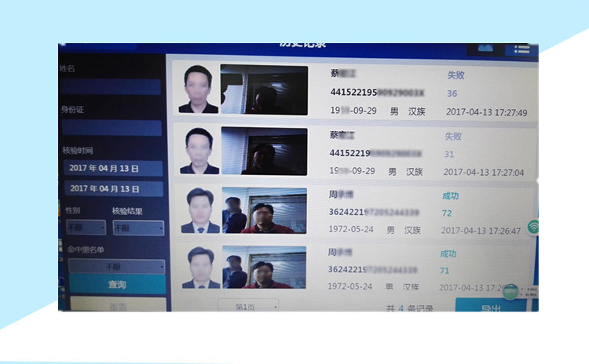Click 失败 status in the 17:27:49 record
Image resolution: width=589 pixels, height=364 pixels.
coord(456,75)
